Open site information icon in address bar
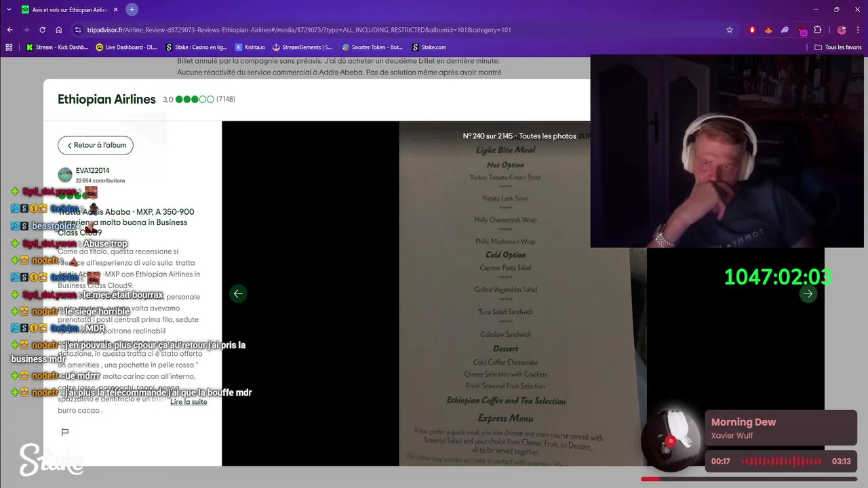Image resolution: width=868 pixels, height=488 pixels. (79, 30)
